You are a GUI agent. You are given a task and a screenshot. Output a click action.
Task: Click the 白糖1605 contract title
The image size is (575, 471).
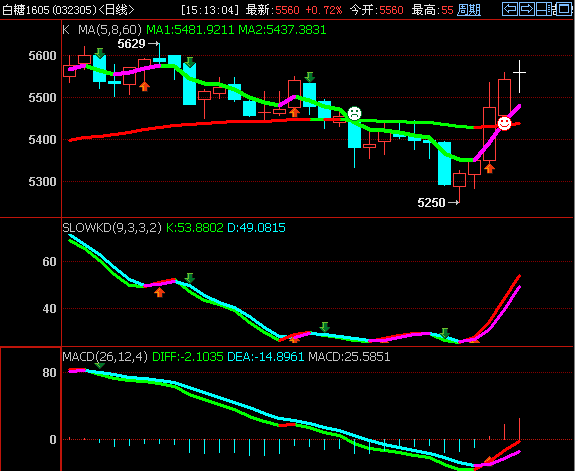26,10
